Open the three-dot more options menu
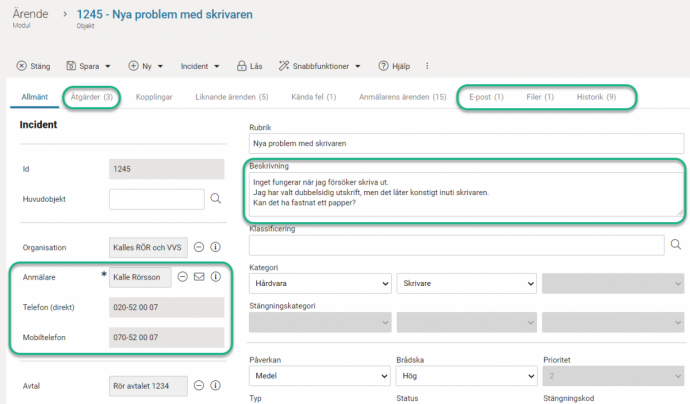The width and height of the screenshot is (690, 404). [x=428, y=66]
